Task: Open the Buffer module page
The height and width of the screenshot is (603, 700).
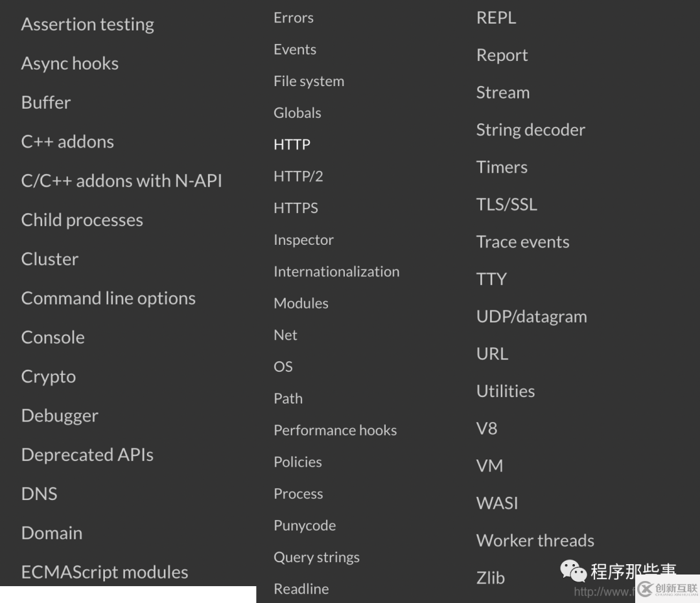Action: coord(46,102)
